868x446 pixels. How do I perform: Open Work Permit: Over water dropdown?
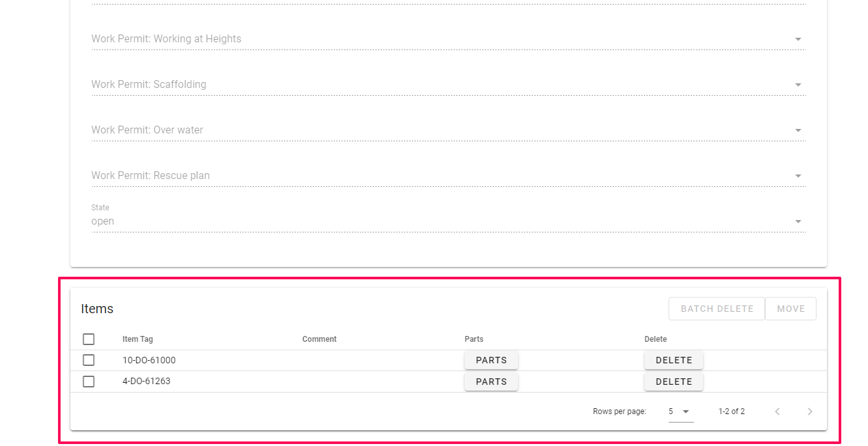(448, 130)
